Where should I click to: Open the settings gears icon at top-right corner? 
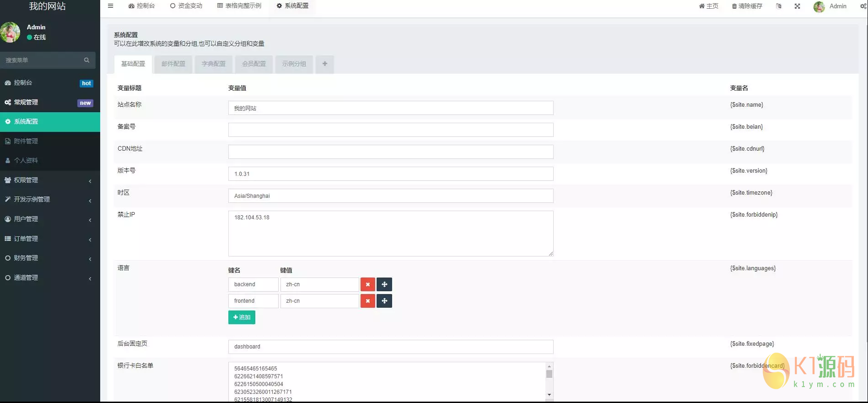click(863, 6)
